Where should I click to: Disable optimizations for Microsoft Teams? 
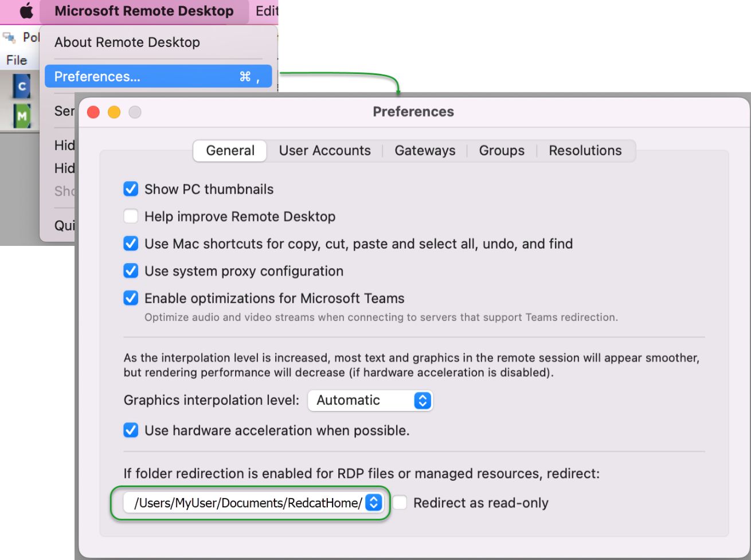pos(131,299)
